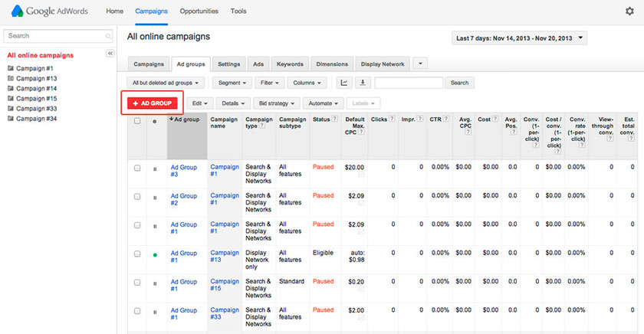Open the Opportunities menu
644x334 pixels.
click(199, 11)
